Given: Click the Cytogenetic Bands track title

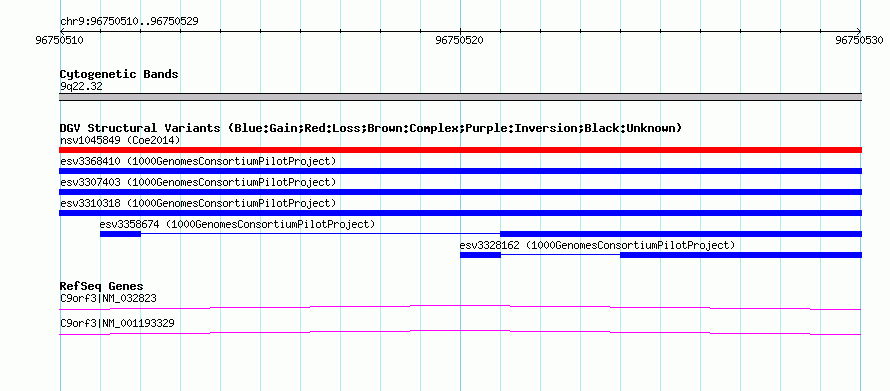Looking at the screenshot, I should click(119, 74).
